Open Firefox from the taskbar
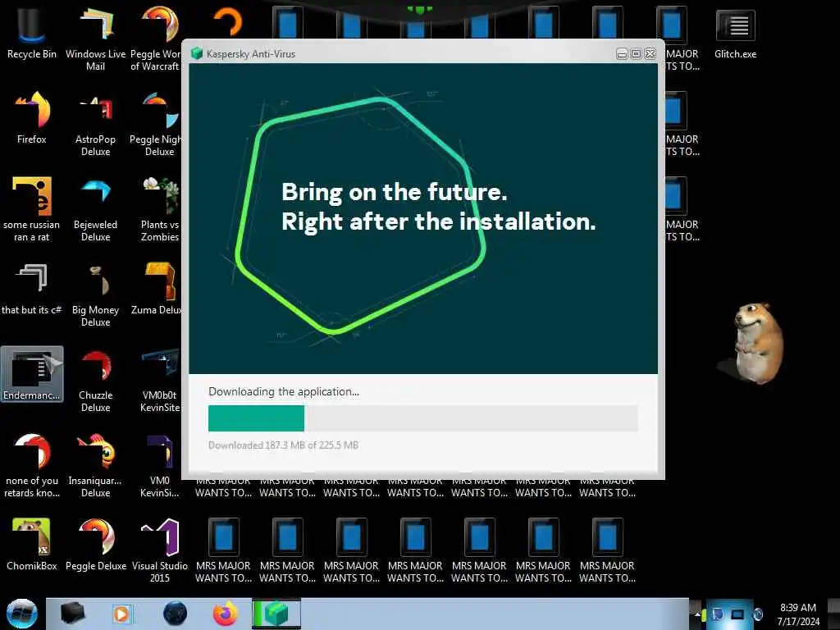This screenshot has width=840, height=630. (226, 614)
